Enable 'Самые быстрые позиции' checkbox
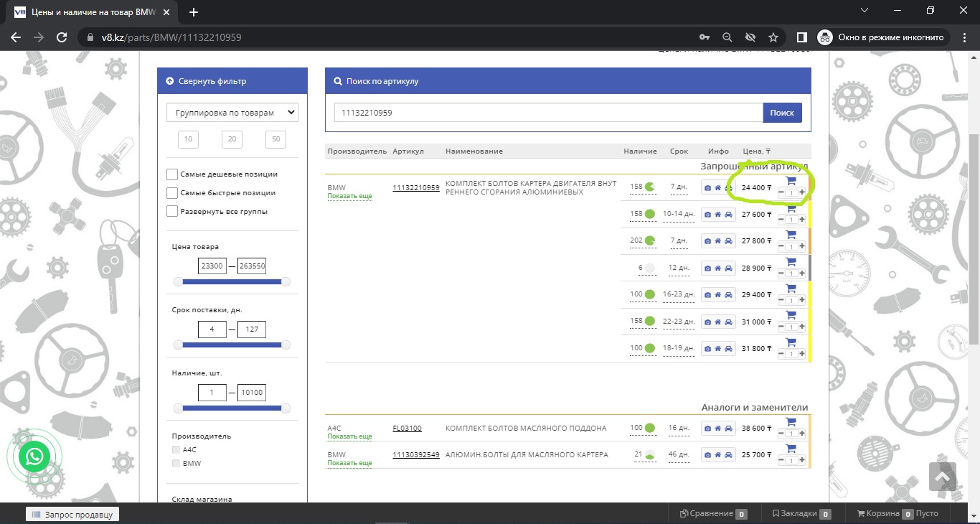This screenshot has height=524, width=980. click(x=172, y=193)
